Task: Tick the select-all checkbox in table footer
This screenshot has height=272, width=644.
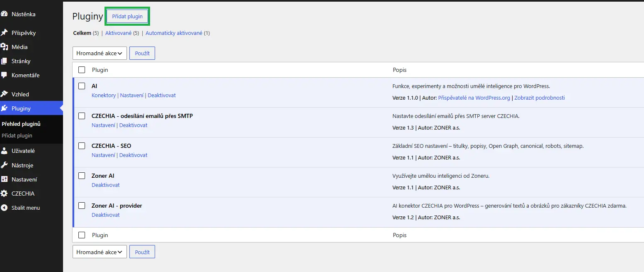Action: 82,235
